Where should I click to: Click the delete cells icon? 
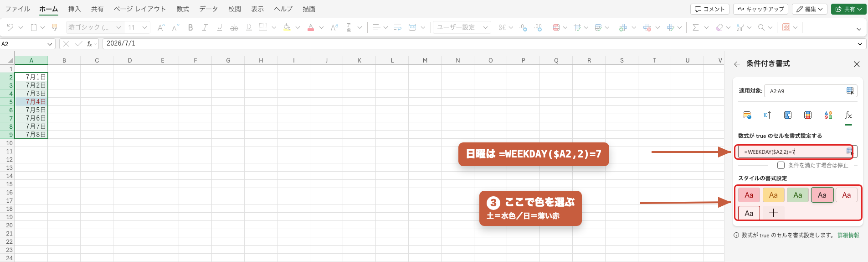647,27
